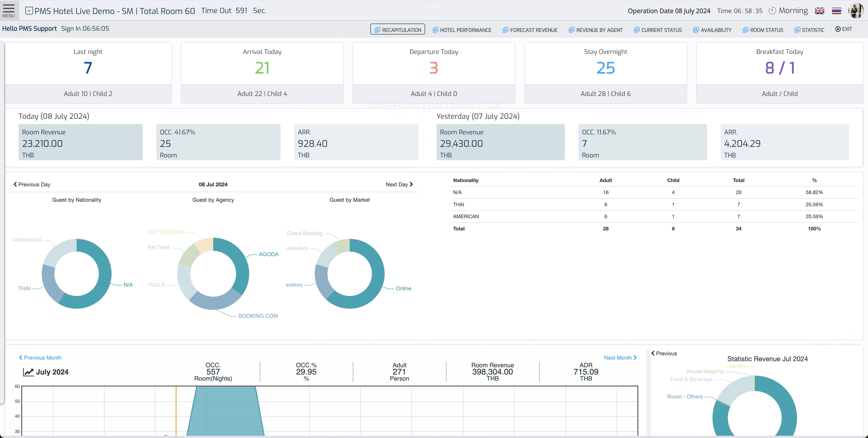Click the EXIT button
The height and width of the screenshot is (438, 868).
pos(843,29)
